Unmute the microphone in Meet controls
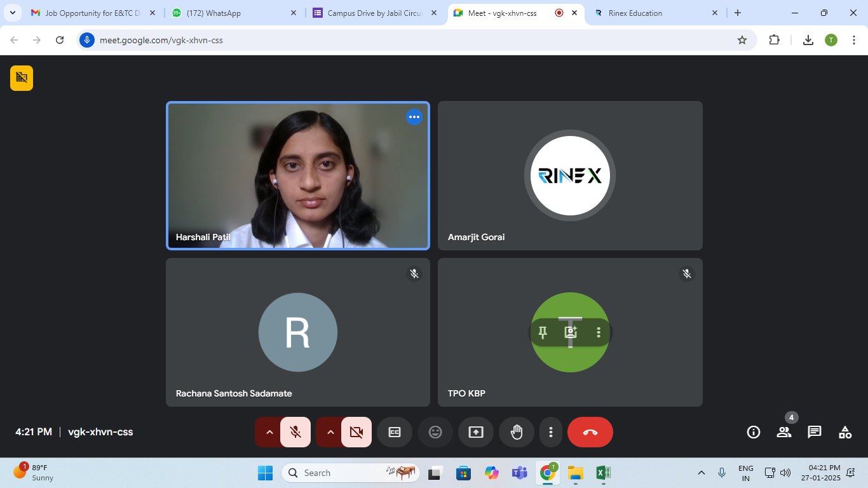 tap(295, 432)
